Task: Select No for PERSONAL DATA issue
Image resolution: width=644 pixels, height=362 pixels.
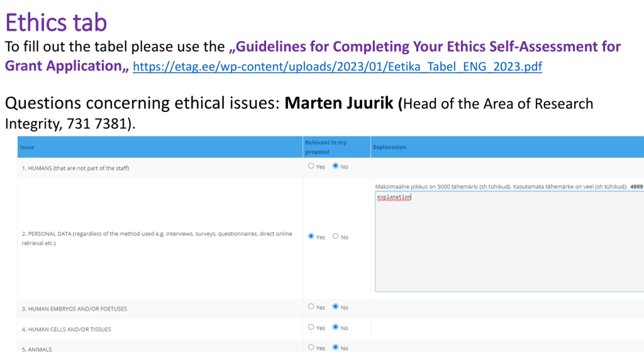Action: point(335,236)
